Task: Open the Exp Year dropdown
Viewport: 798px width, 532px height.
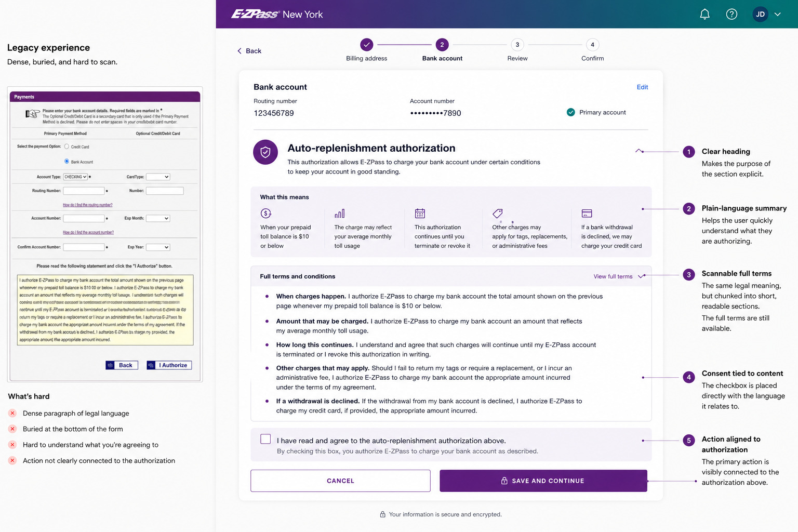Action: (x=158, y=247)
